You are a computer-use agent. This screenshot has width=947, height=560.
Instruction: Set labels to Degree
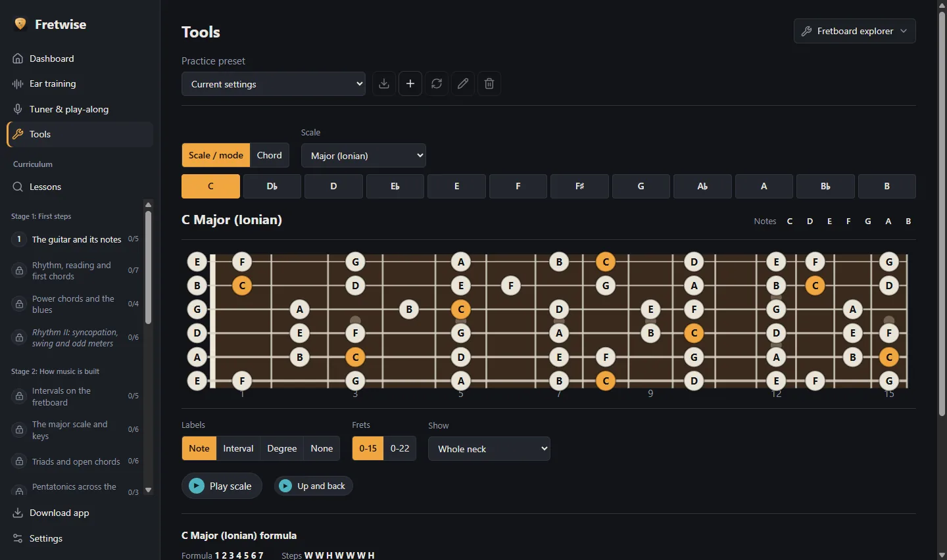[x=282, y=448]
